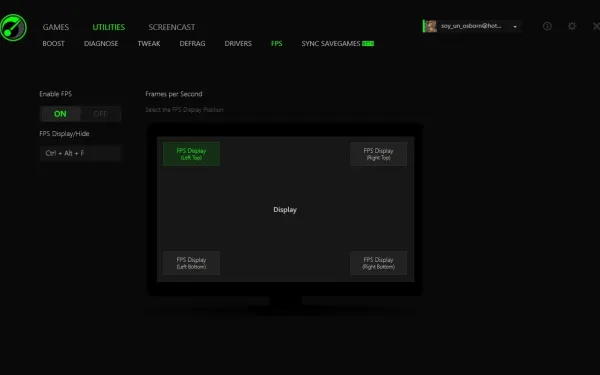Screen dimensions: 600x375
Task: Switch to the GAMES tab
Action: click(x=56, y=27)
